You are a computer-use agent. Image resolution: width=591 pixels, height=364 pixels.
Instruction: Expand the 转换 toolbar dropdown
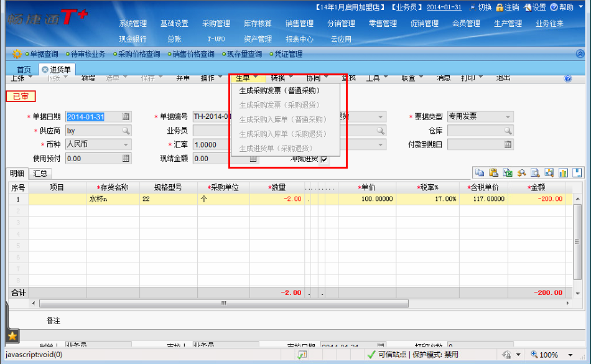[291, 78]
